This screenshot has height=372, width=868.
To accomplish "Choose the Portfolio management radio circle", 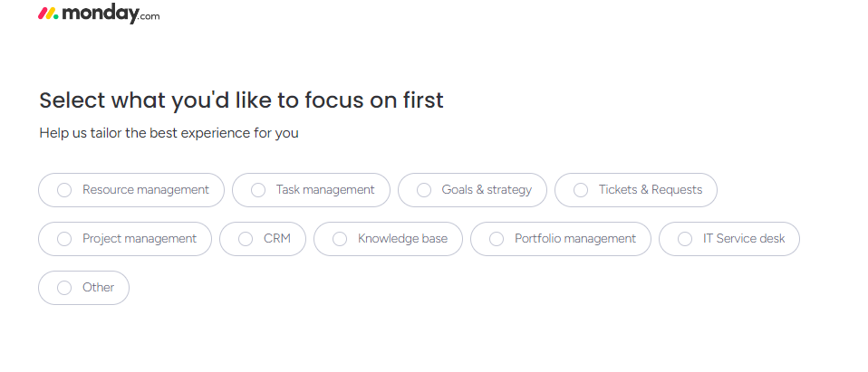I will click(497, 239).
